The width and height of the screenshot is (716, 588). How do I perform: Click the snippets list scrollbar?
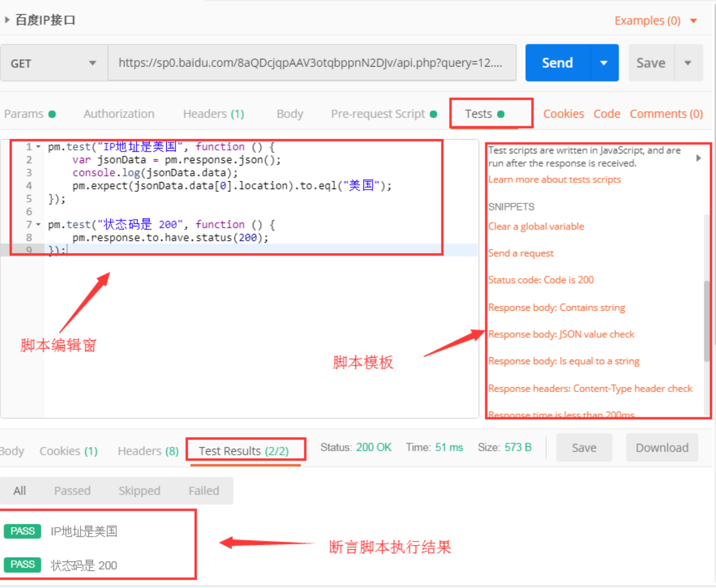coord(707,321)
